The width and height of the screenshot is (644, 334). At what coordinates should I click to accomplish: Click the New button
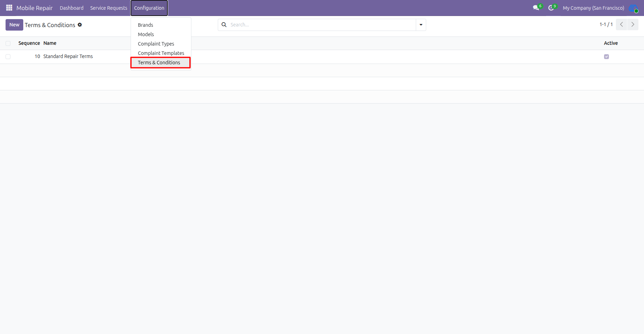pyautogui.click(x=14, y=25)
